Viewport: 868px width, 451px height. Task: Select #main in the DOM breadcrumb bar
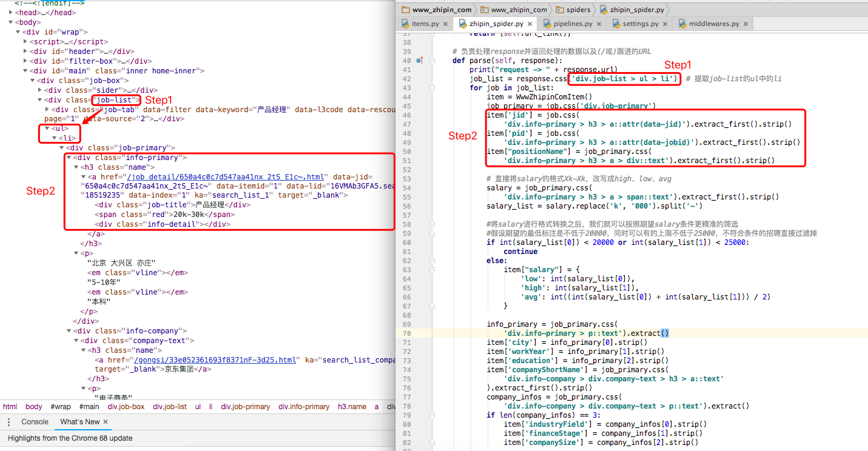click(89, 407)
